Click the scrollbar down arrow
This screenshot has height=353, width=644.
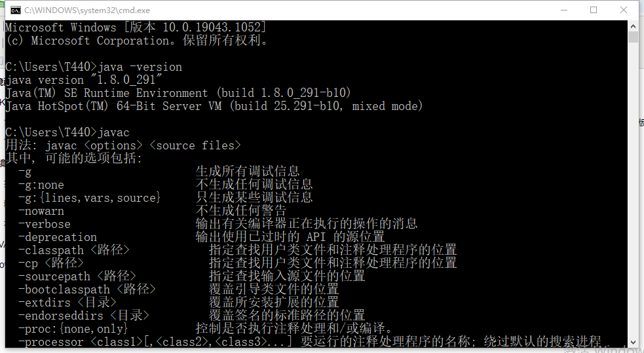(x=633, y=343)
